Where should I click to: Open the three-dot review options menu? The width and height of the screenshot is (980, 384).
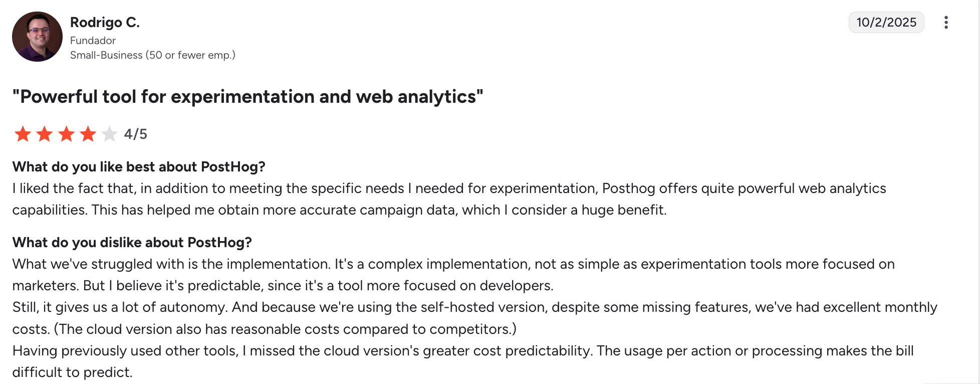(946, 23)
